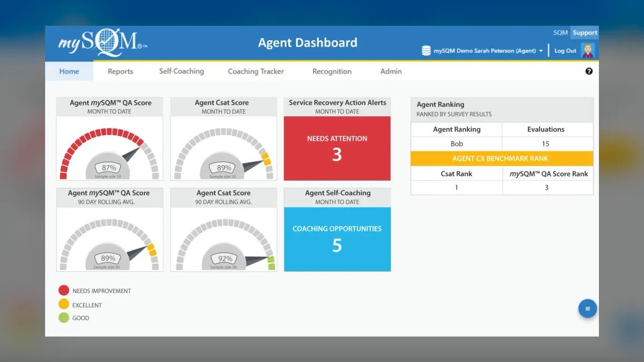Open the Support button

coord(584,33)
